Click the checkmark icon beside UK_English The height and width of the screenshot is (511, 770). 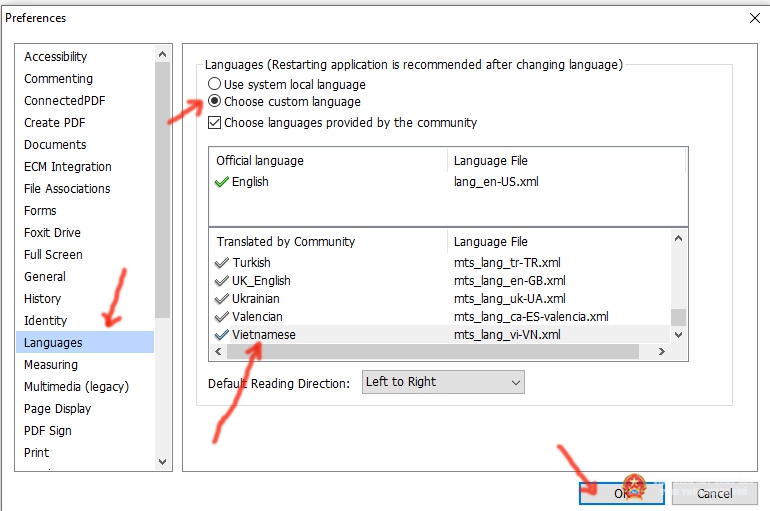pos(221,281)
